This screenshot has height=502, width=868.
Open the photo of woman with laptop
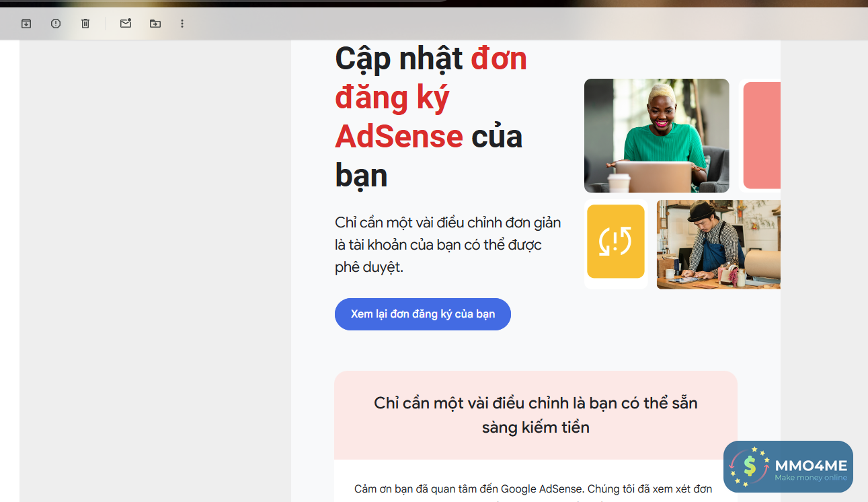coord(656,136)
